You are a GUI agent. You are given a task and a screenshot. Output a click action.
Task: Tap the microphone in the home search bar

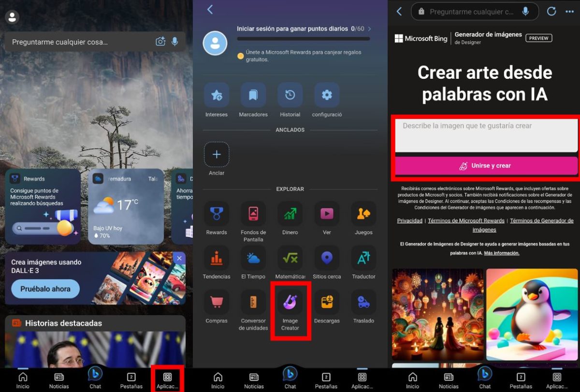(x=175, y=42)
